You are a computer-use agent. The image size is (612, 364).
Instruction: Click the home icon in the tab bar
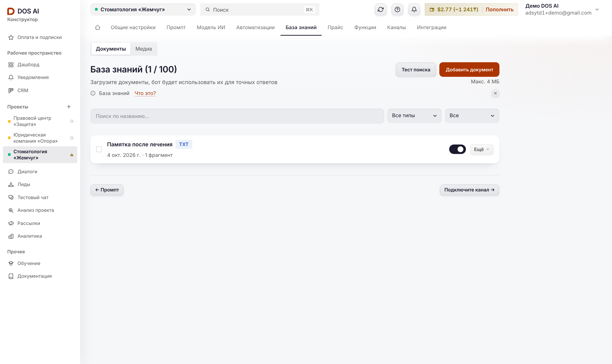tap(97, 27)
